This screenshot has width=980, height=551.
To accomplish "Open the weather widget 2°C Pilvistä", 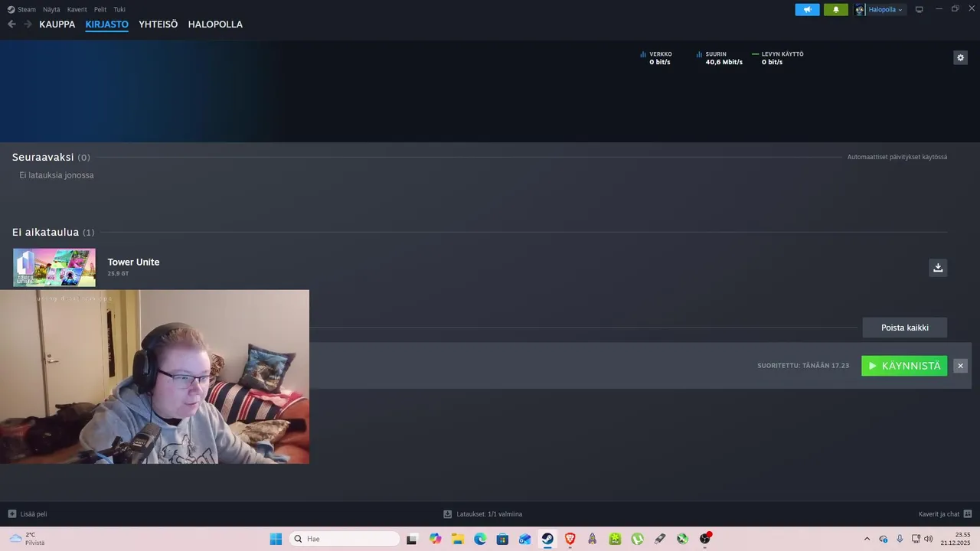I will click(x=28, y=539).
